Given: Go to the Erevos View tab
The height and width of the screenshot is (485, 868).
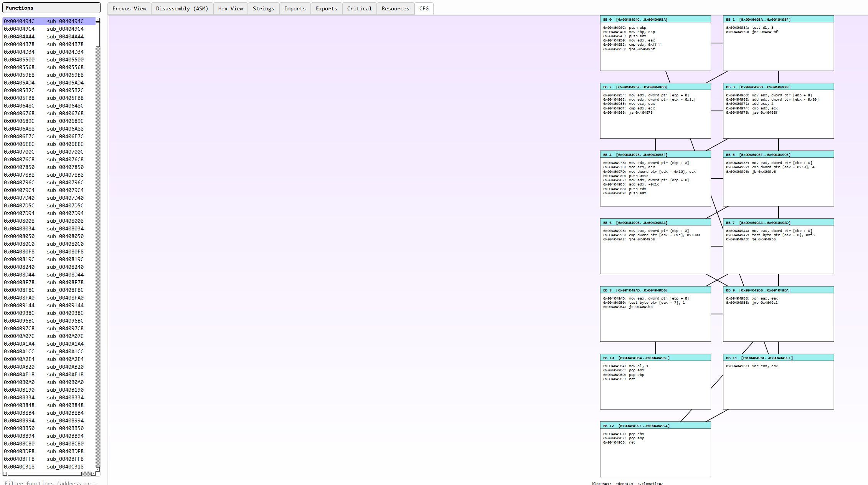Looking at the screenshot, I should 129,8.
